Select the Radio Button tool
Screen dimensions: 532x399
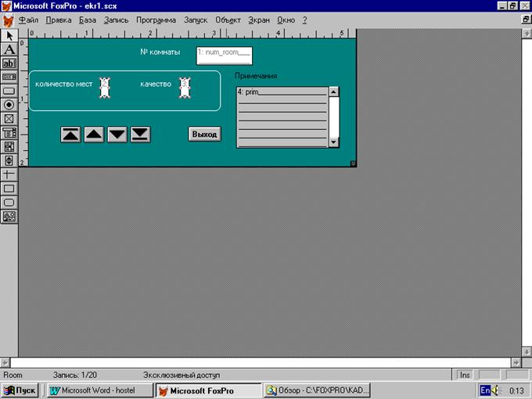[9, 104]
